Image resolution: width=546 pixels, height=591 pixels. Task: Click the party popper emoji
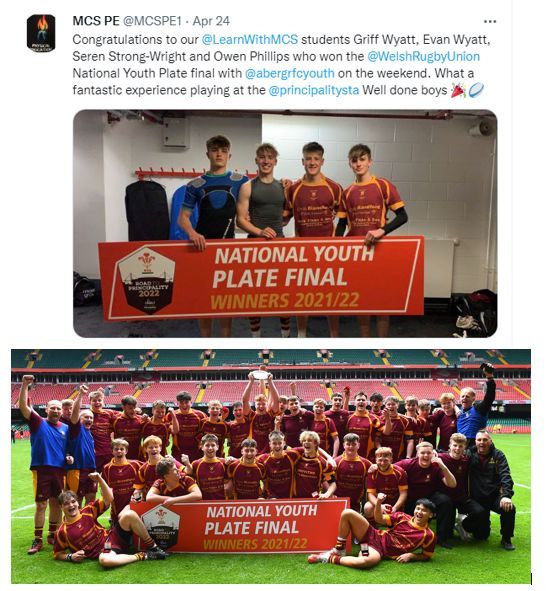tap(458, 90)
